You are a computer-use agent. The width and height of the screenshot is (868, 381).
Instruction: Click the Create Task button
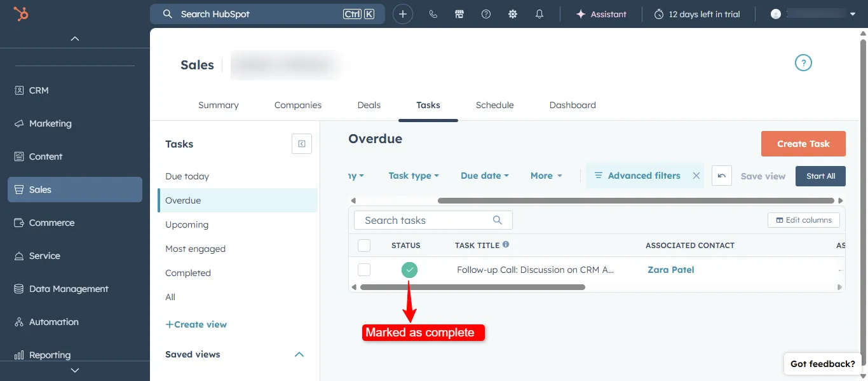point(803,144)
